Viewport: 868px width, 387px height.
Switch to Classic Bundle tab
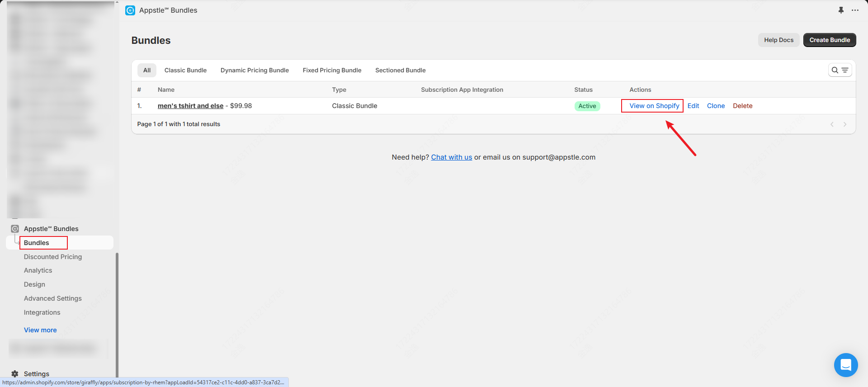pyautogui.click(x=185, y=70)
